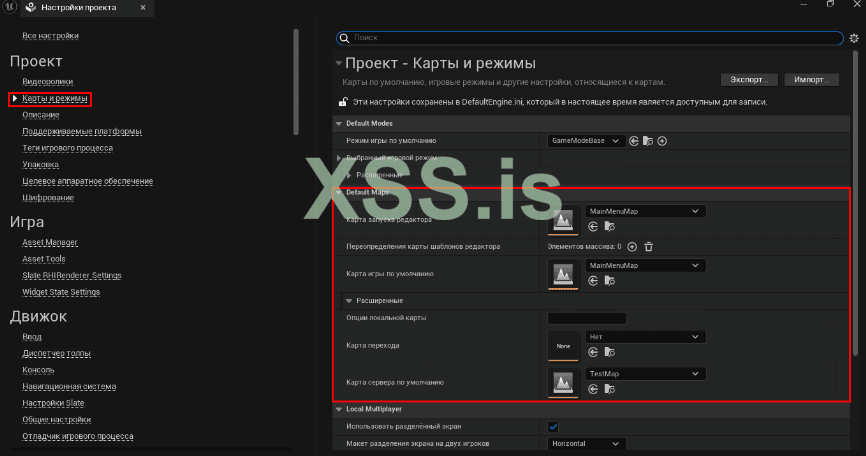The image size is (866, 456).
Task: Open editor startup map thumbnail
Action: point(563,221)
